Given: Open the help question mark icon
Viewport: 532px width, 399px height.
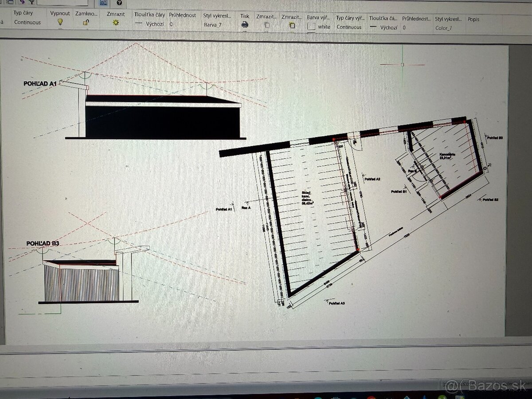Looking at the screenshot, I should click(x=119, y=2).
